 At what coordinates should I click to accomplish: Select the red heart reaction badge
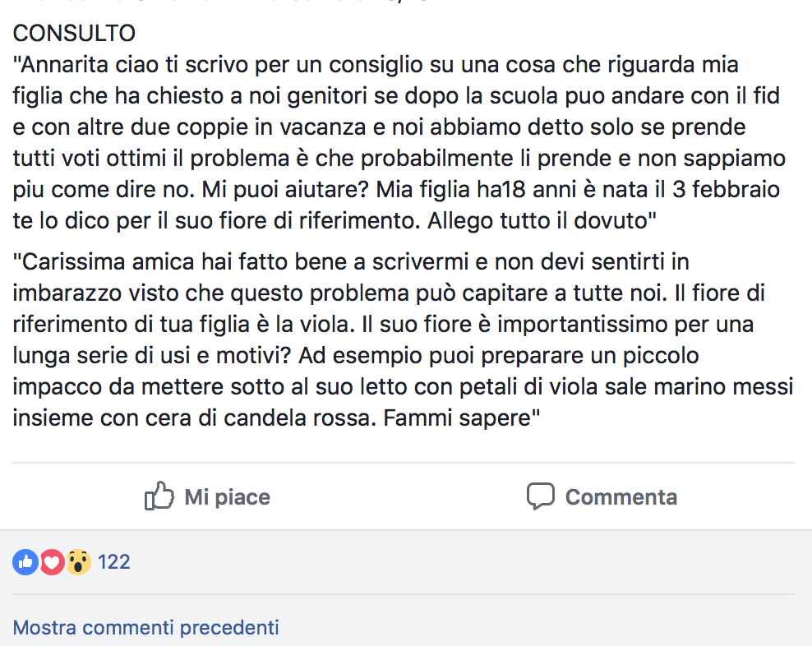(x=52, y=562)
